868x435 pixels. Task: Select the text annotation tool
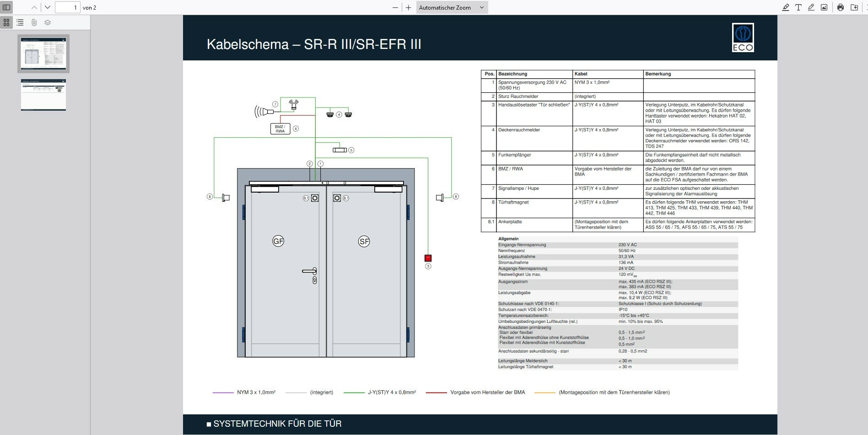798,7
